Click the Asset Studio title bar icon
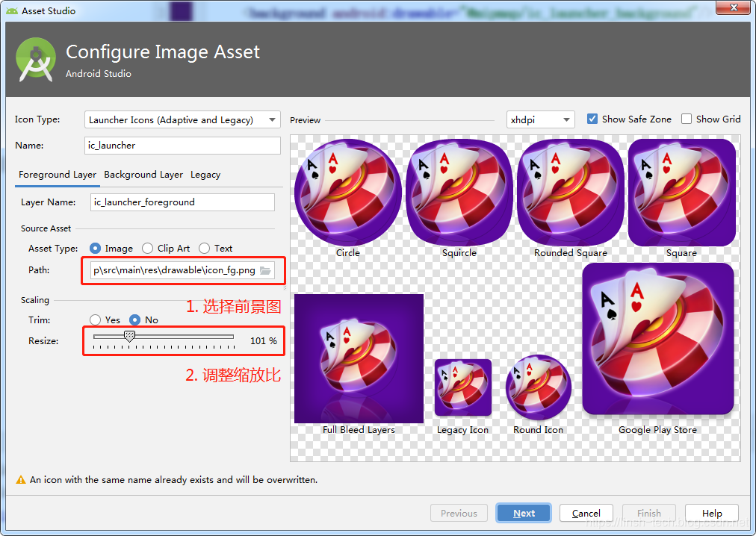 click(12, 10)
